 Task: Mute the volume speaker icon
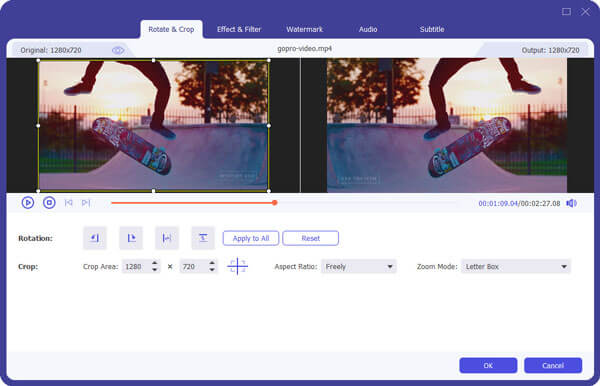[x=571, y=203]
